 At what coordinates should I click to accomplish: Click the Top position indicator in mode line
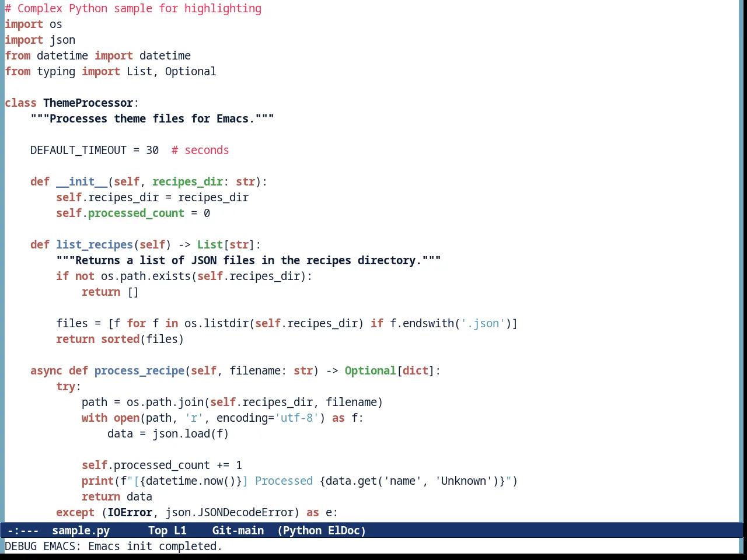[158, 530]
